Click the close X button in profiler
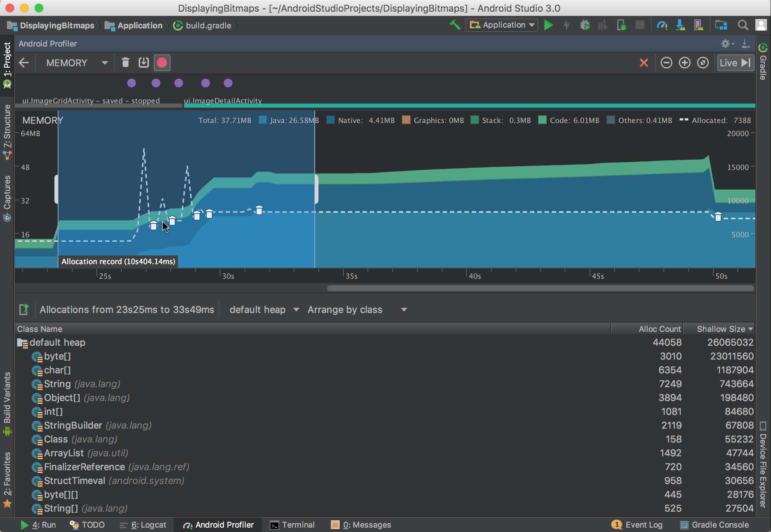 [x=644, y=63]
